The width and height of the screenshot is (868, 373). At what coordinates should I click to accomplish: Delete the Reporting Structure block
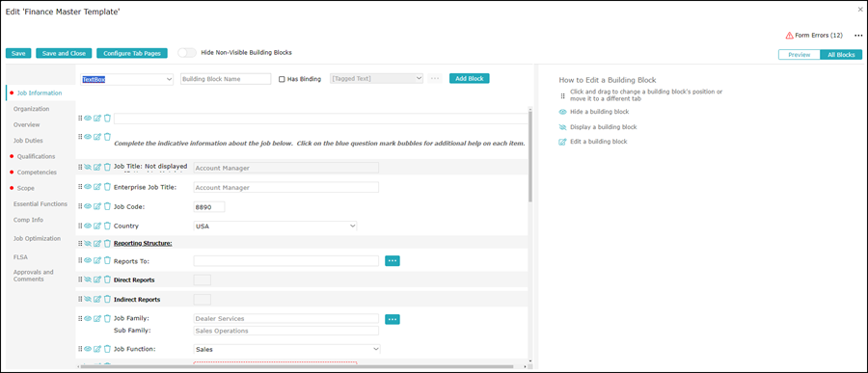[107, 244]
